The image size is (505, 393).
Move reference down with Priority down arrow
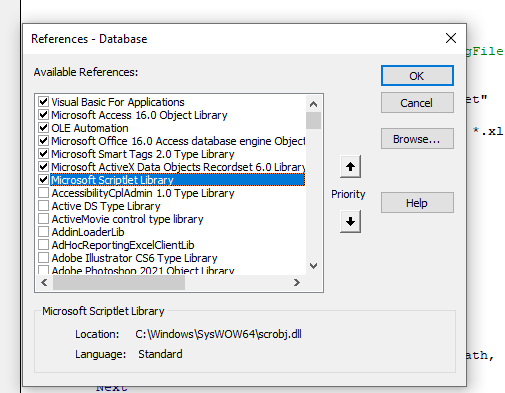pos(350,221)
